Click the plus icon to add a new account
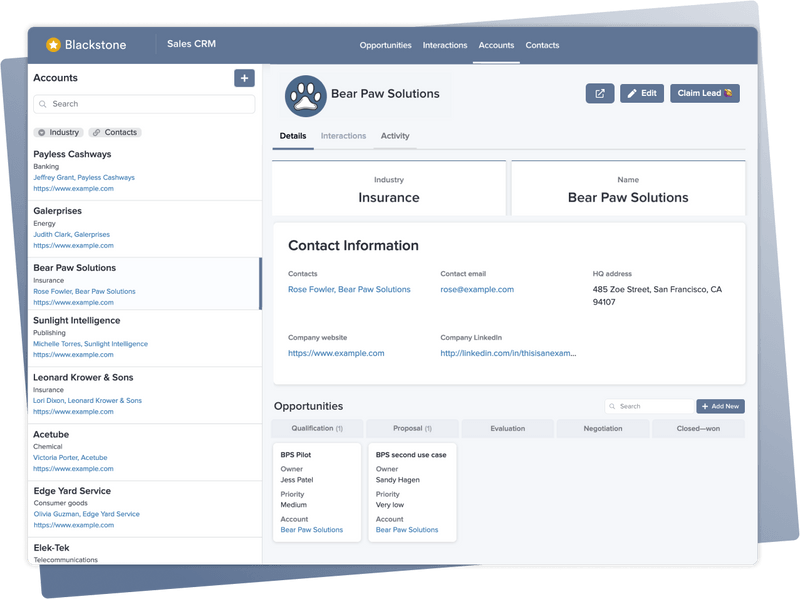 (x=243, y=77)
